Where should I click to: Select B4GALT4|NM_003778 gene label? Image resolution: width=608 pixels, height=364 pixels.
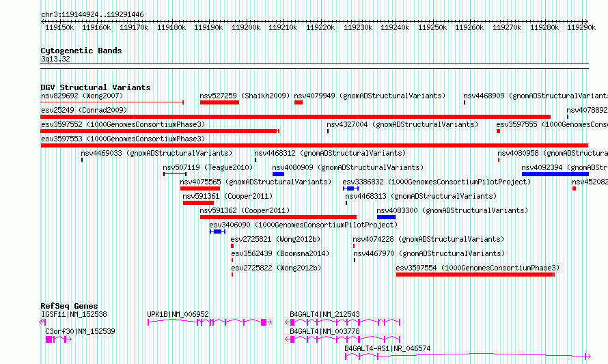[325, 331]
